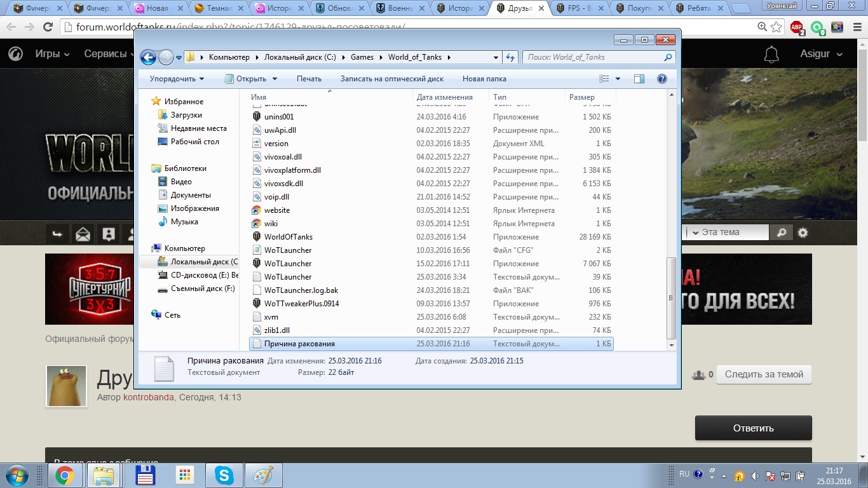The width and height of the screenshot is (868, 488).
Task: Click the Следить за темой button
Action: coord(764,374)
